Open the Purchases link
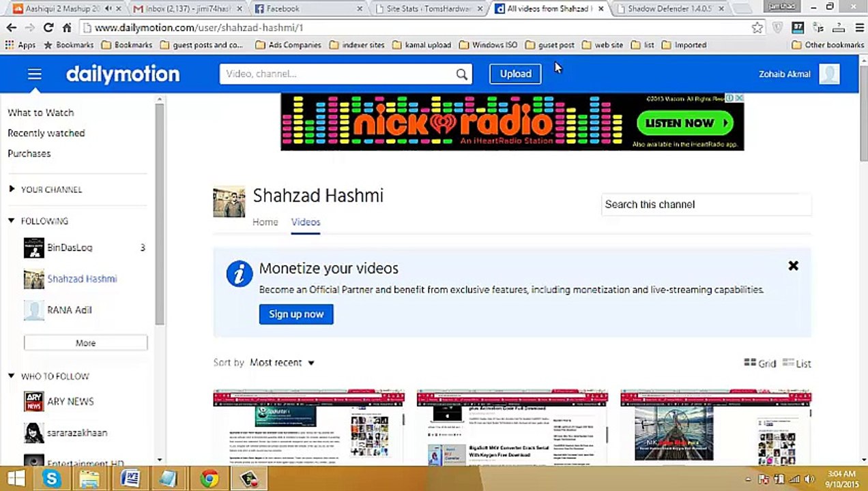Image resolution: width=868 pixels, height=491 pixels. point(29,153)
